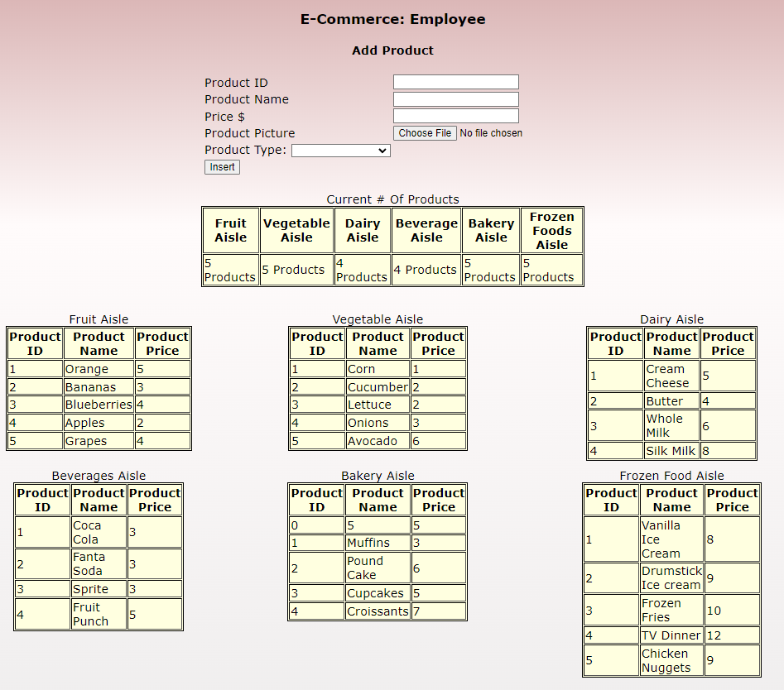Select the Bananas row name
This screenshot has height=690, width=784.
[x=99, y=386]
